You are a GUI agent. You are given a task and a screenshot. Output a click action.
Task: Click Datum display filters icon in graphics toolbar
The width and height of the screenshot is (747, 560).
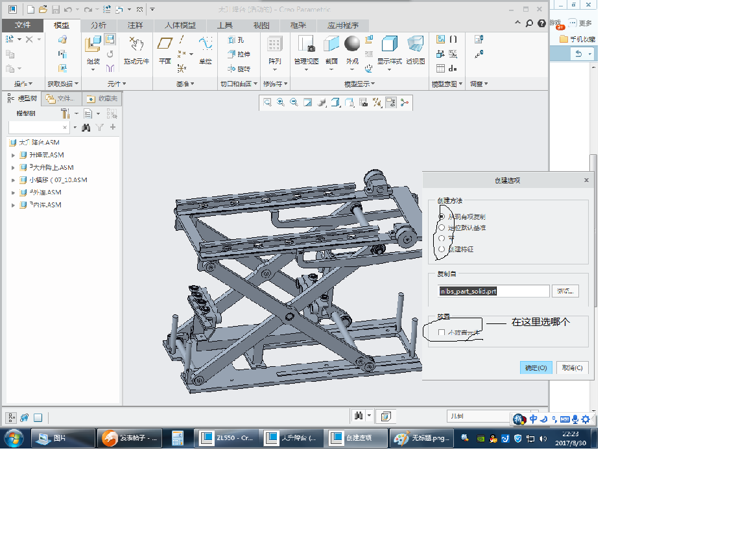(x=377, y=102)
